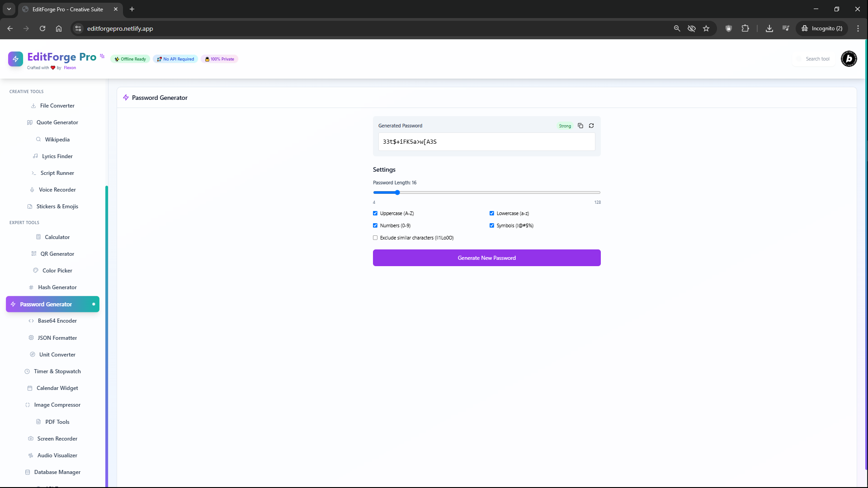Open browser downloads icon
Screen dimensions: 868x488
[x=769, y=28]
